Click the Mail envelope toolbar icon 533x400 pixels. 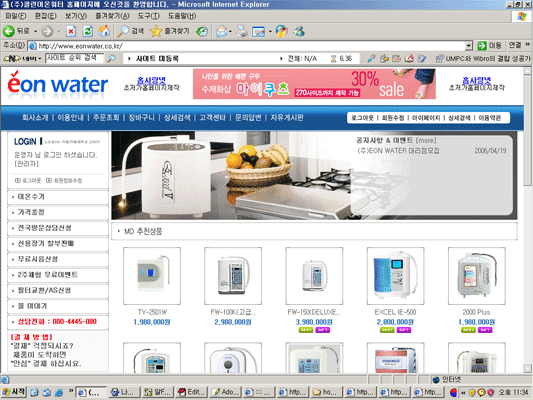tap(222, 31)
